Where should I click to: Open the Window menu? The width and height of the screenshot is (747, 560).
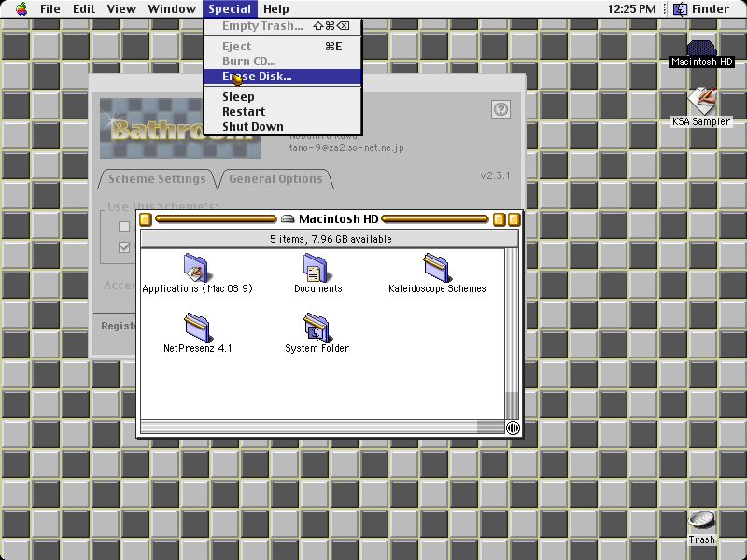[172, 8]
